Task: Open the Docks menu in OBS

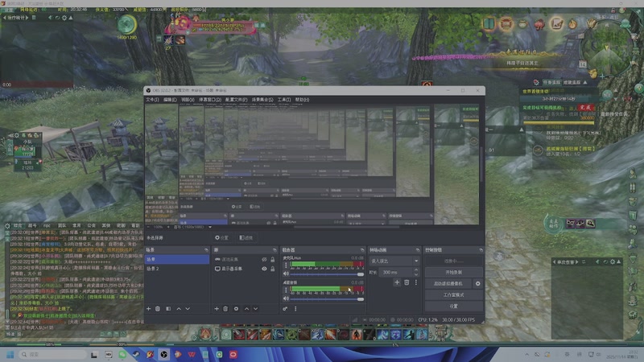Action: (210, 100)
